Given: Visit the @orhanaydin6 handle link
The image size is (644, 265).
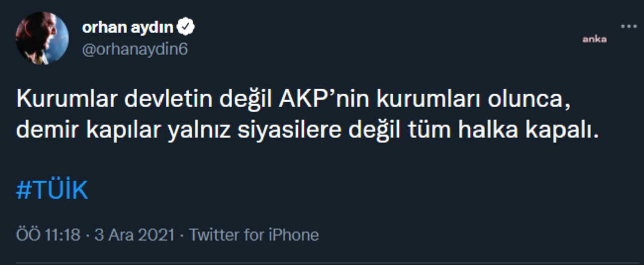Looking at the screenshot, I should tap(134, 49).
